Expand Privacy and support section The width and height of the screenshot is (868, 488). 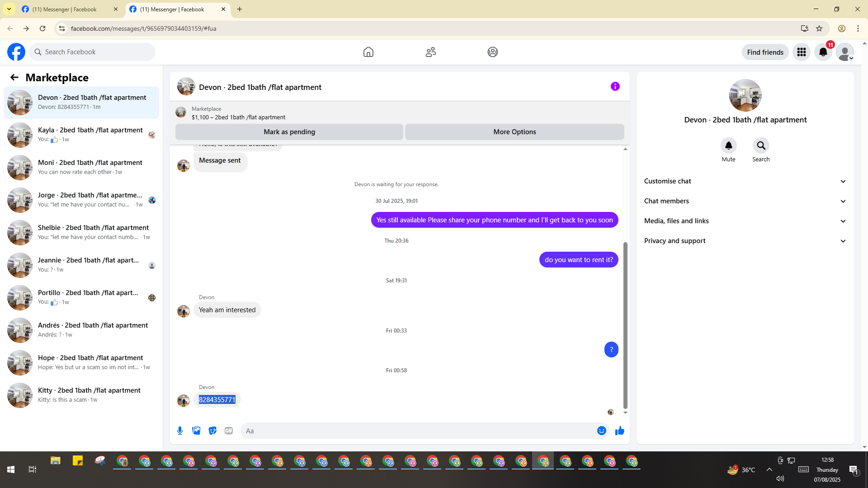pyautogui.click(x=745, y=241)
